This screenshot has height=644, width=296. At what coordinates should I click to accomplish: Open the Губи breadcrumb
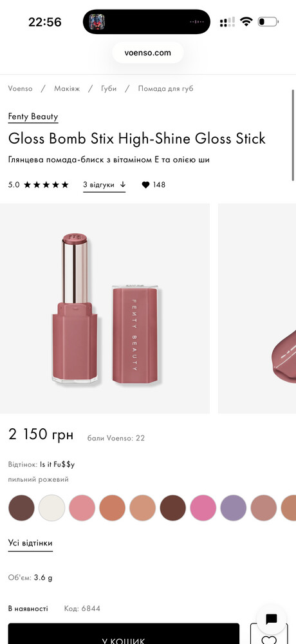pyautogui.click(x=109, y=89)
